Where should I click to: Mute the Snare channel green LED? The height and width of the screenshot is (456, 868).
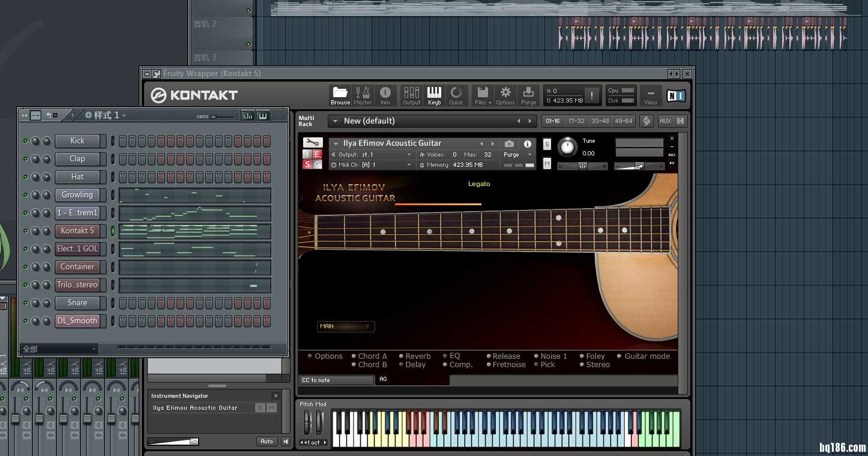(x=25, y=303)
